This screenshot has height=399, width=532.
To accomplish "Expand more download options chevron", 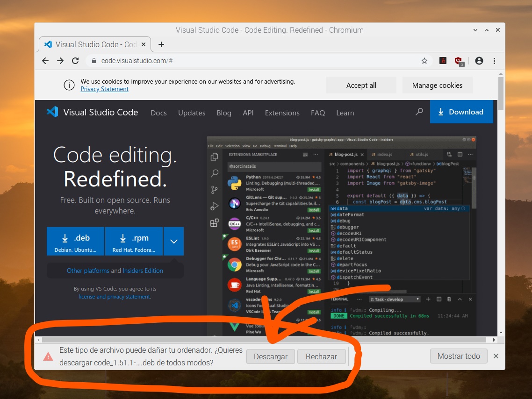I will [x=173, y=242].
